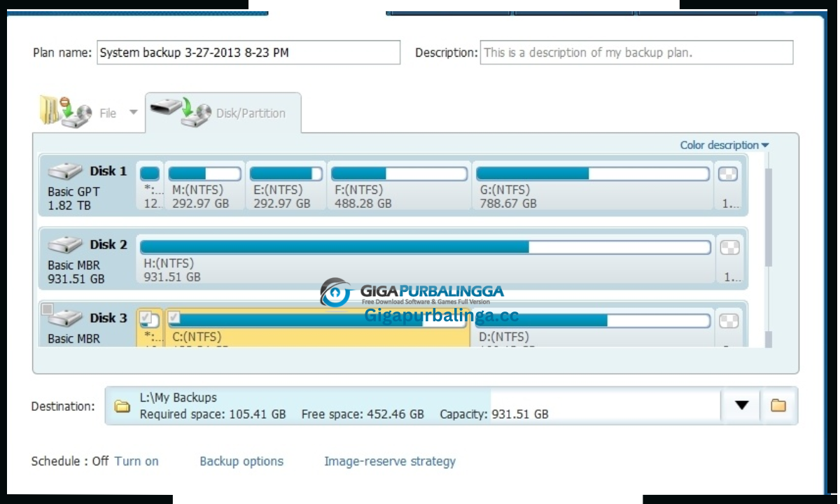The width and height of the screenshot is (840, 504).
Task: Click the G:(NTFS) partition usage bar
Action: [x=592, y=174]
